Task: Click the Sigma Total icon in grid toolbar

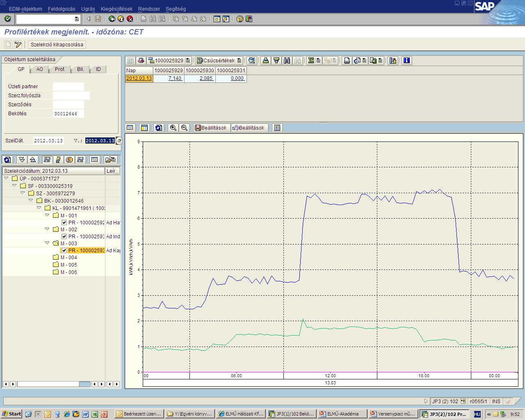Action: point(311,60)
